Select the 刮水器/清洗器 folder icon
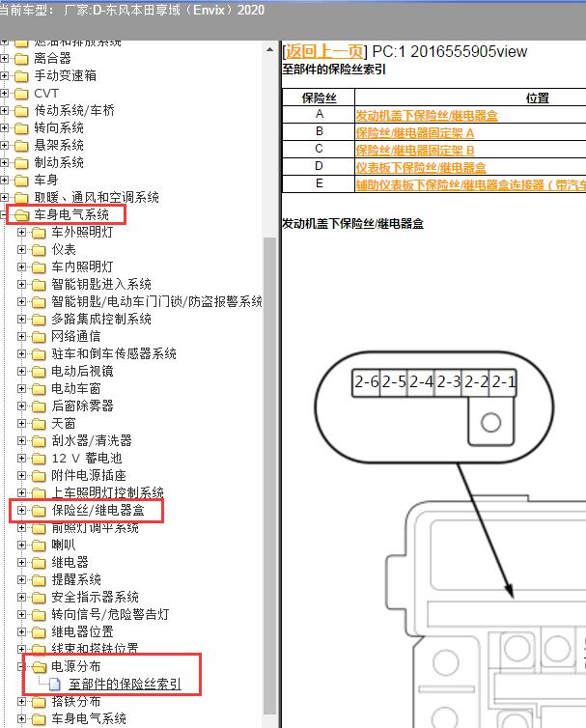The image size is (586, 728). [39, 441]
